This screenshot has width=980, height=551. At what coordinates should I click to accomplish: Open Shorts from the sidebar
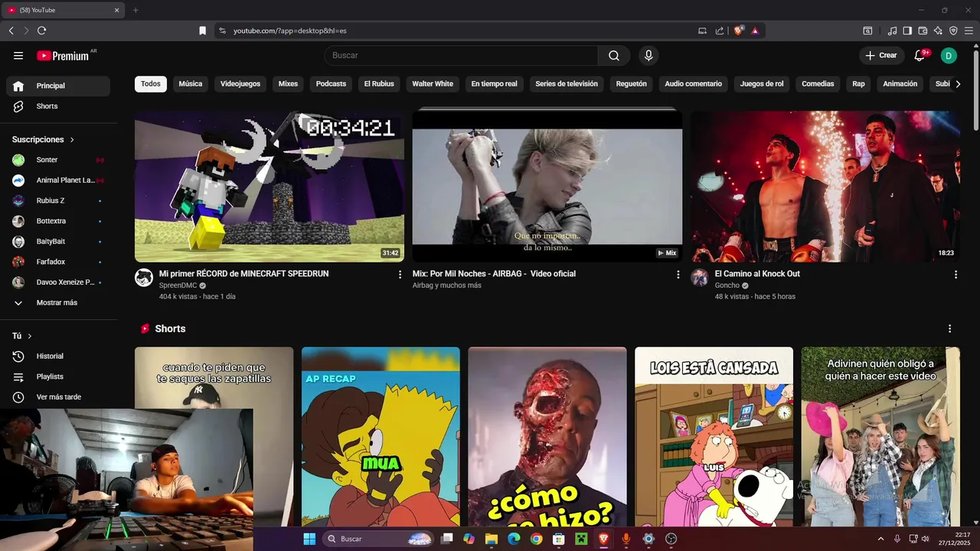click(x=58, y=106)
